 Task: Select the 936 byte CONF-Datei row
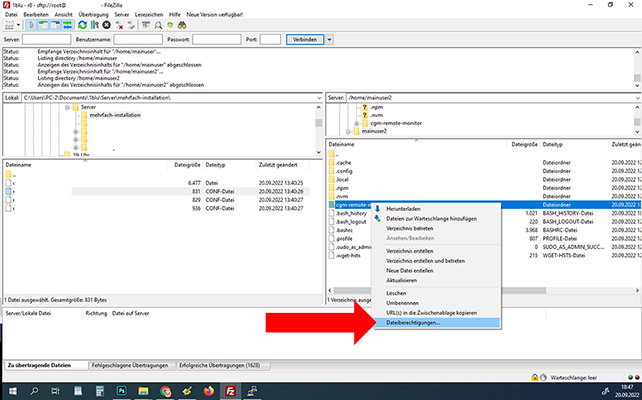[157, 208]
